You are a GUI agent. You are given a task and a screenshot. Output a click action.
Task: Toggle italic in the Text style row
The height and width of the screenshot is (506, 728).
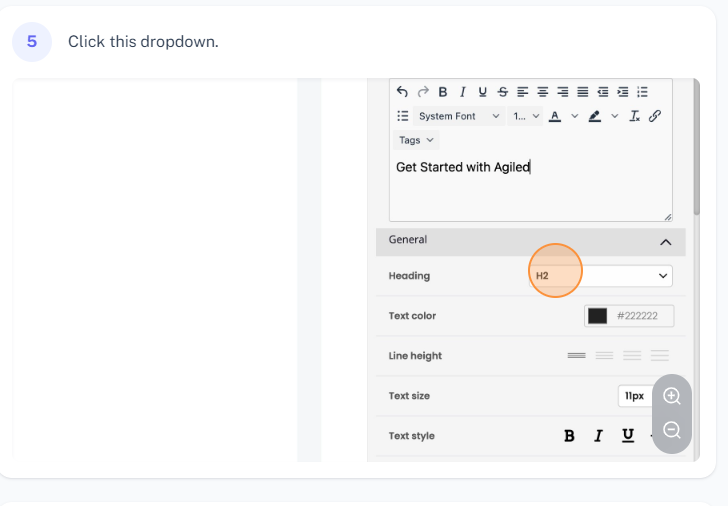(598, 436)
